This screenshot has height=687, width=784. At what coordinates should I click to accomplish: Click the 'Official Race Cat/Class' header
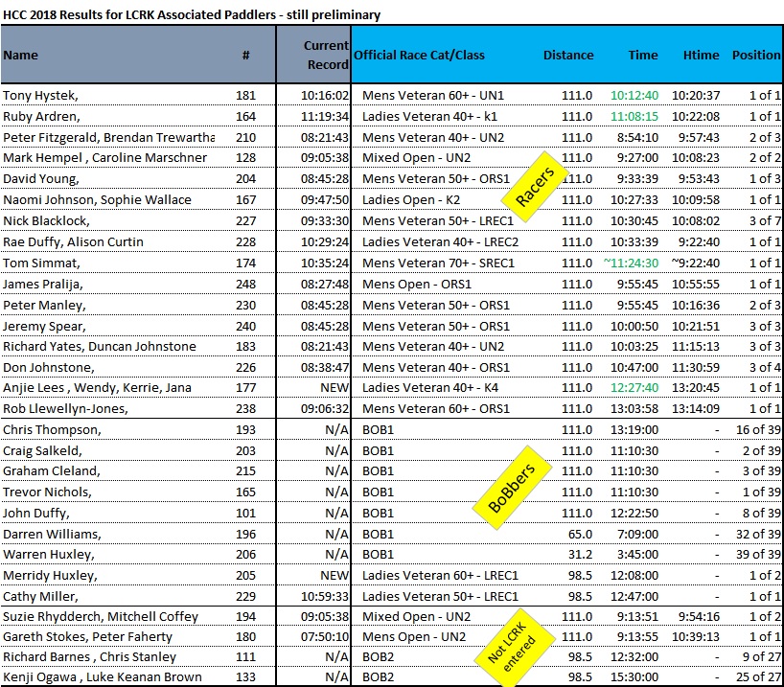(419, 55)
